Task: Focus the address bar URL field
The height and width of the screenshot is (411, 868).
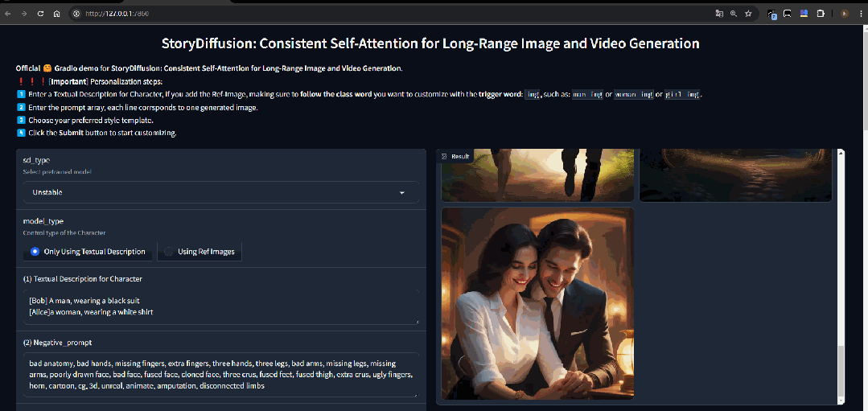Action: 388,14
